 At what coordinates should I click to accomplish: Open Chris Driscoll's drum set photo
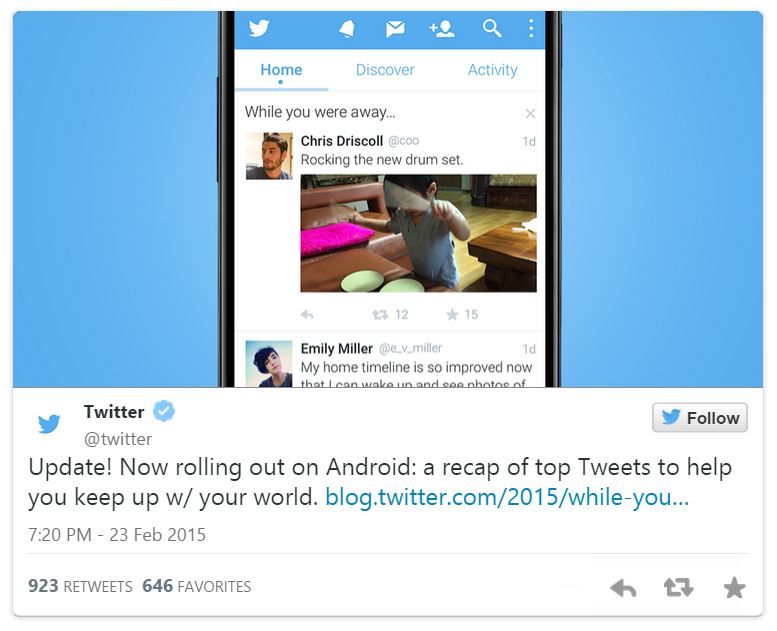pos(418,233)
